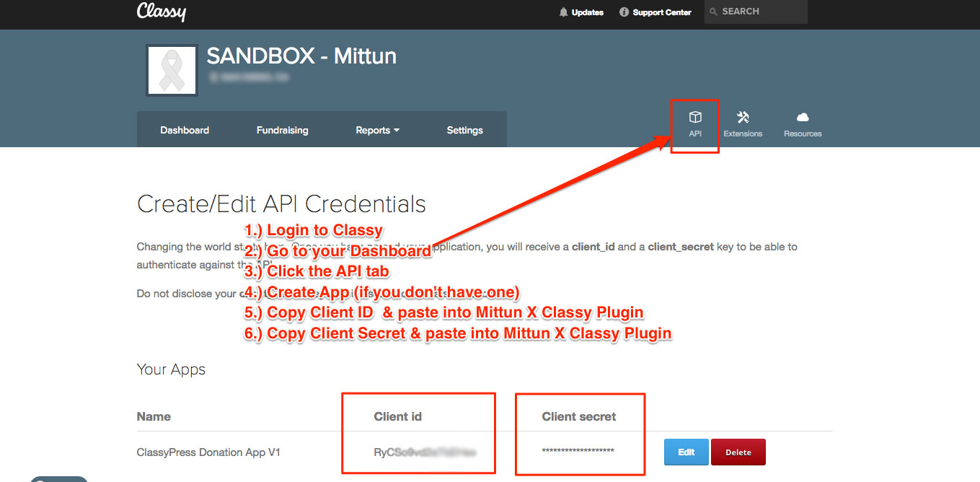This screenshot has height=482, width=980.
Task: Click the SANDBOX - Mittun organization title
Action: [x=301, y=56]
